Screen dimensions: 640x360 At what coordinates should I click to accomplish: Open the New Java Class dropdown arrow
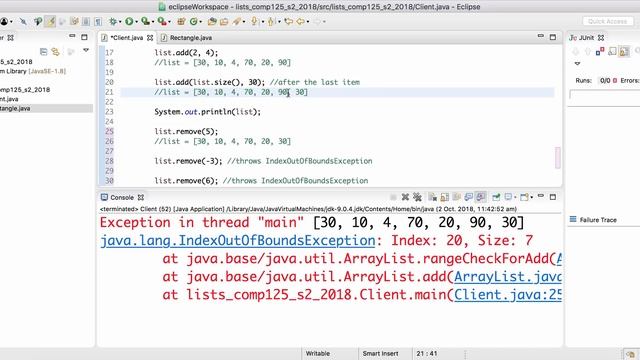pyautogui.click(x=200, y=22)
